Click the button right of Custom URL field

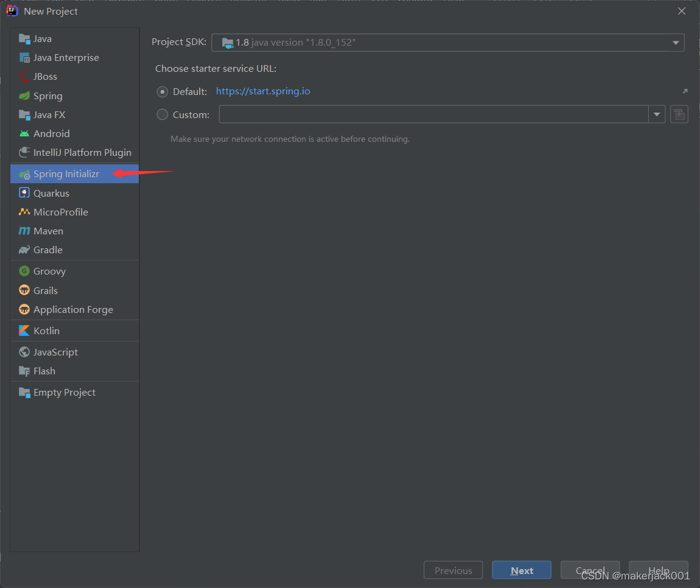point(679,114)
